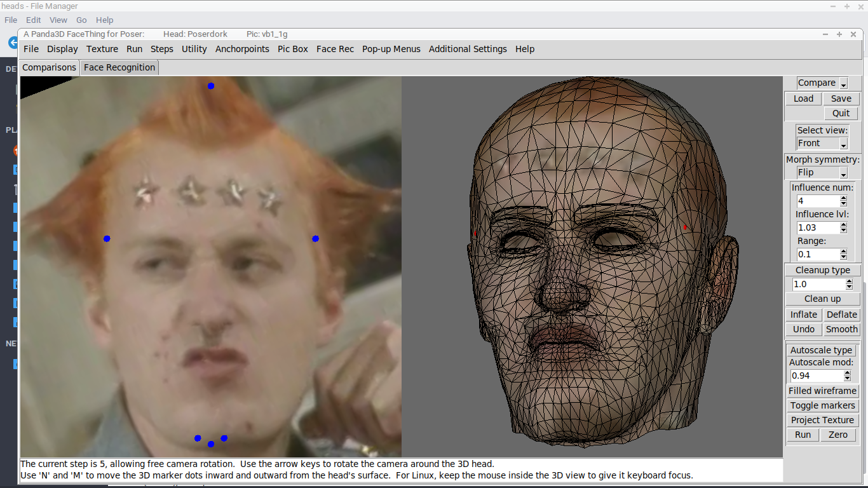Click the Deflate button
The image size is (868, 488).
tap(842, 315)
